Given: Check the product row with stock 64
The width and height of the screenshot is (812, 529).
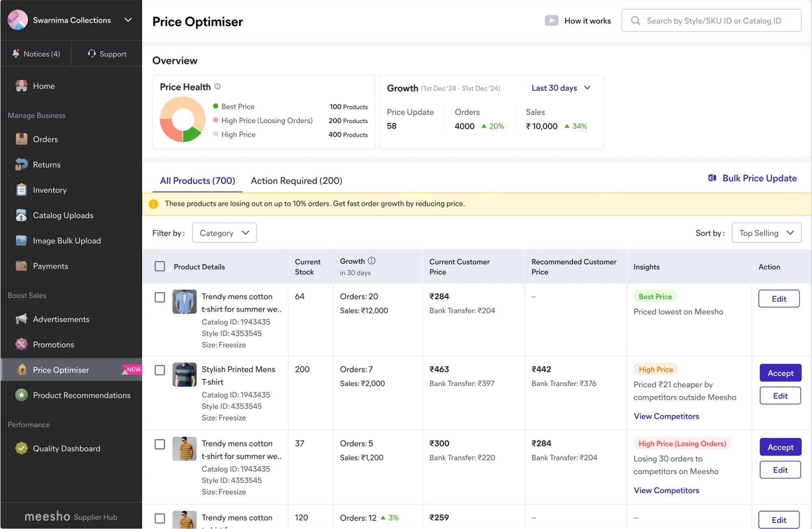Looking at the screenshot, I should (x=160, y=297).
